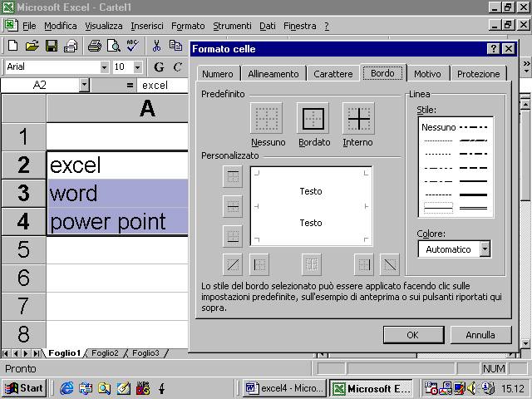
Task: Open the Formato menu
Action: pyautogui.click(x=188, y=26)
